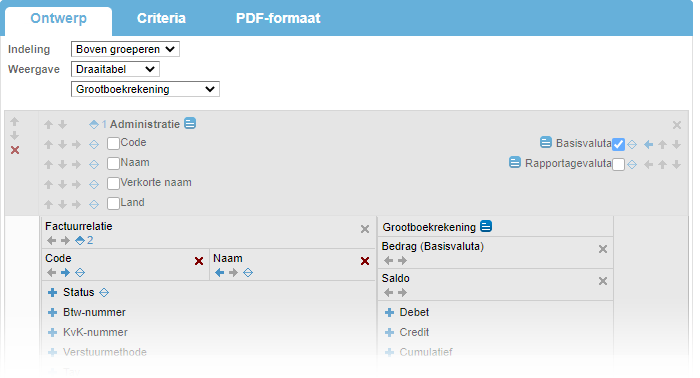This screenshot has height=378, width=700.
Task: Tick the Code checkbox under Administratie
Action: (x=113, y=143)
